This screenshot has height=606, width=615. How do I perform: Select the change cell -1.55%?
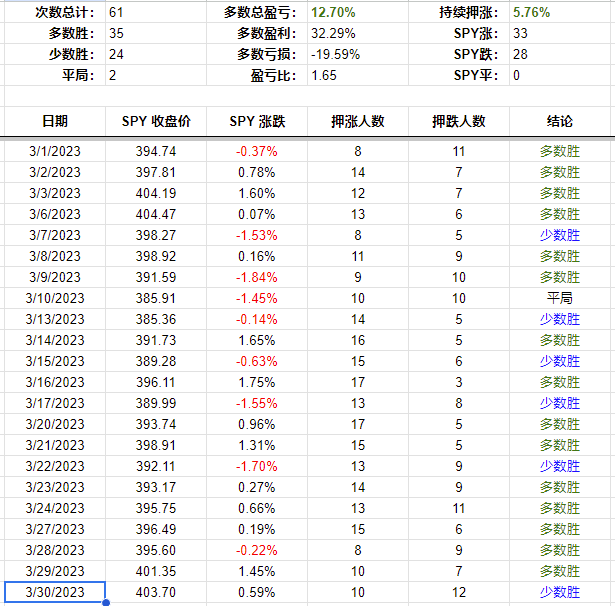tap(257, 403)
